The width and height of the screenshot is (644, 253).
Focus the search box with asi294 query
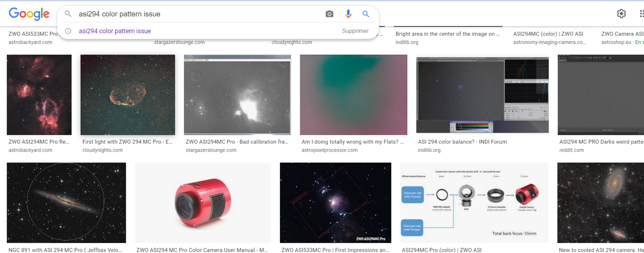pos(197,14)
